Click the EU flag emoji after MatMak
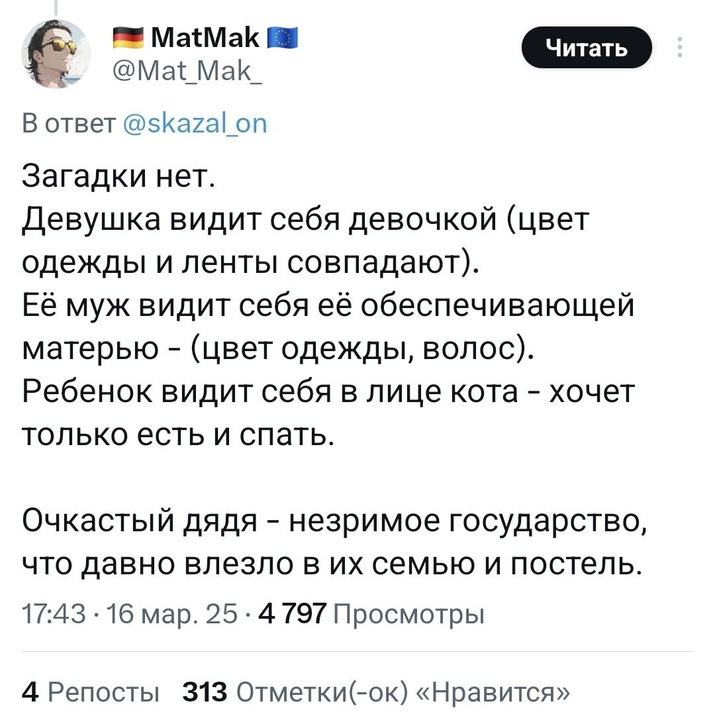Viewport: 715px width, 728px height. [x=283, y=38]
